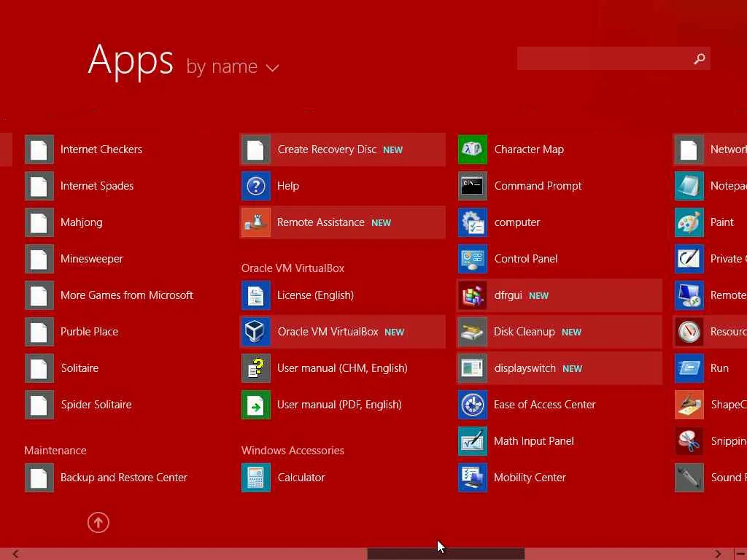
Task: Launch Mobility Center icon
Action: click(x=472, y=478)
